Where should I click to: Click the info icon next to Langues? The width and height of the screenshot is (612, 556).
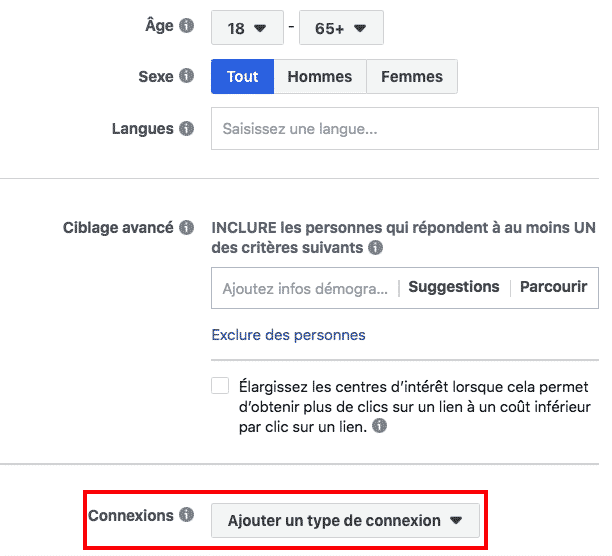186,129
